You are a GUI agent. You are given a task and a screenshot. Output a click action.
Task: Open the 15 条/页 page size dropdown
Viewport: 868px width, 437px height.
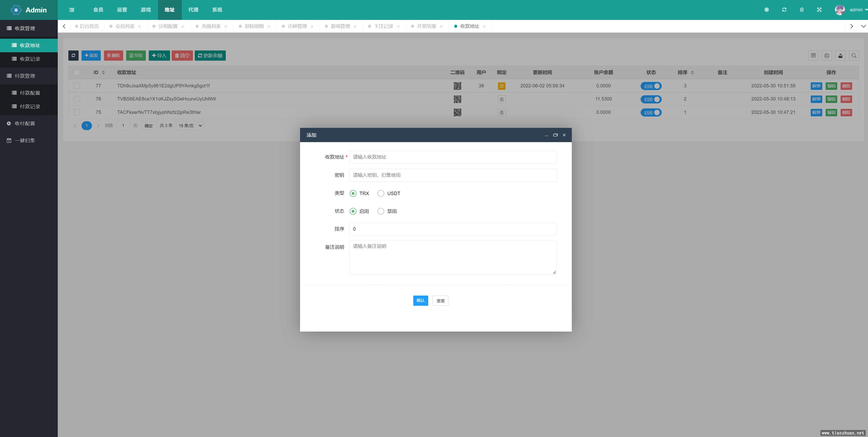[190, 126]
